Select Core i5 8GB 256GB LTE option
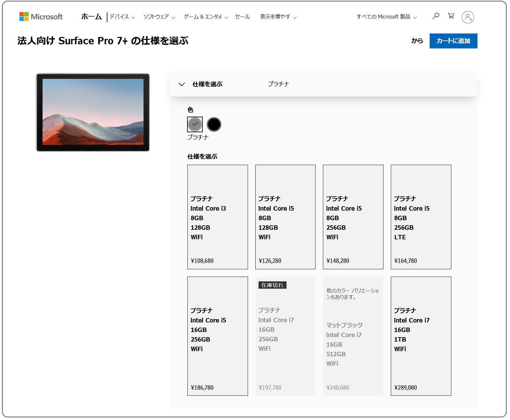Image resolution: width=510 pixels, height=420 pixels. click(x=421, y=217)
